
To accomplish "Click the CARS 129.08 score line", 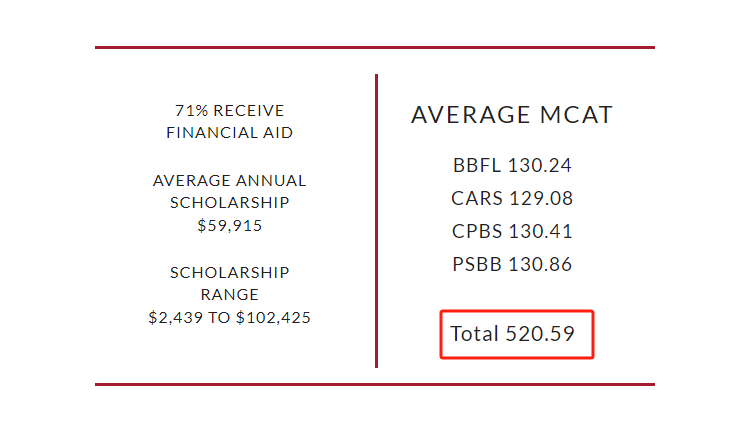I will (512, 199).
